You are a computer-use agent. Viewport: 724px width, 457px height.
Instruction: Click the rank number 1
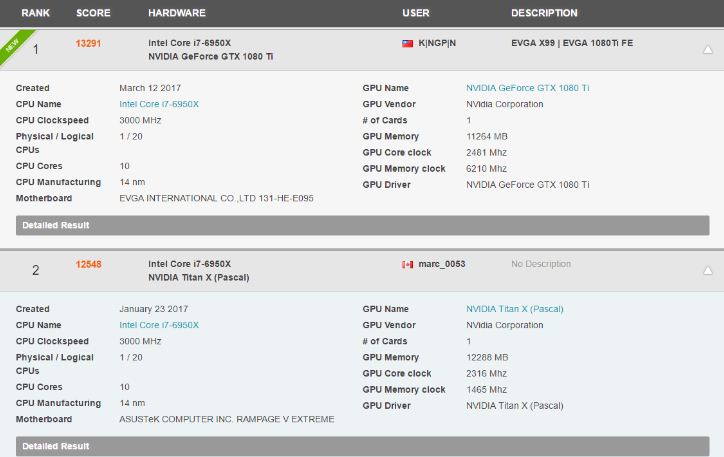[36, 49]
